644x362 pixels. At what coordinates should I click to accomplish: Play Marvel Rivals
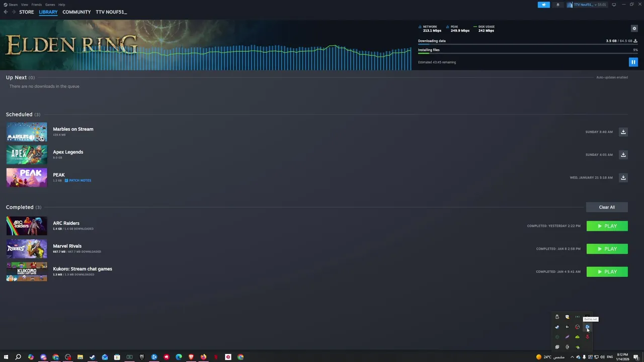tap(607, 249)
